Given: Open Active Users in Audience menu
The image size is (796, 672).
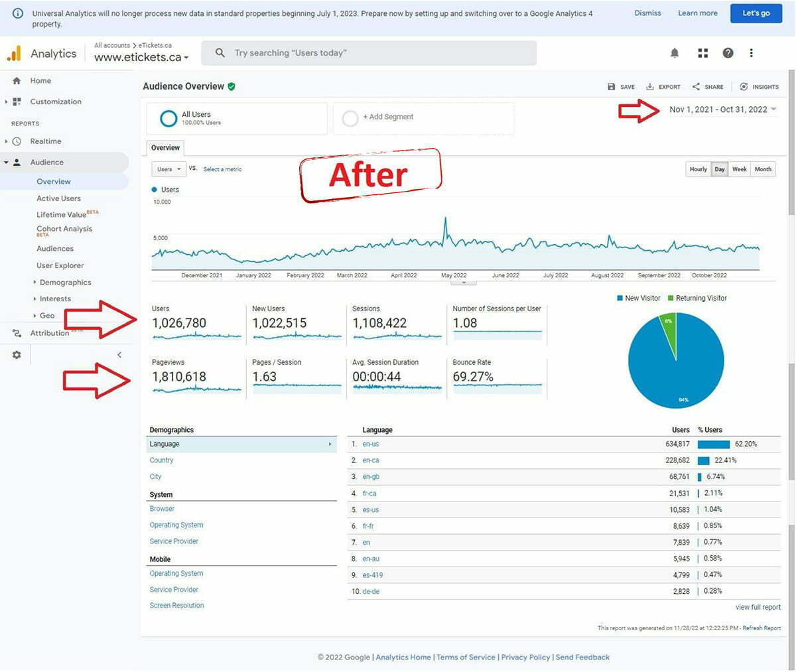Looking at the screenshot, I should pyautogui.click(x=58, y=198).
